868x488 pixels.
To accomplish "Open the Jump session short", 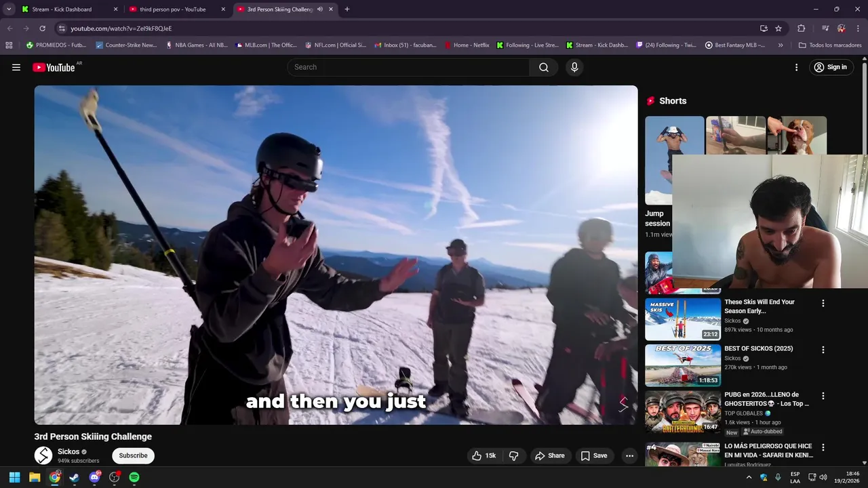I will pyautogui.click(x=658, y=161).
